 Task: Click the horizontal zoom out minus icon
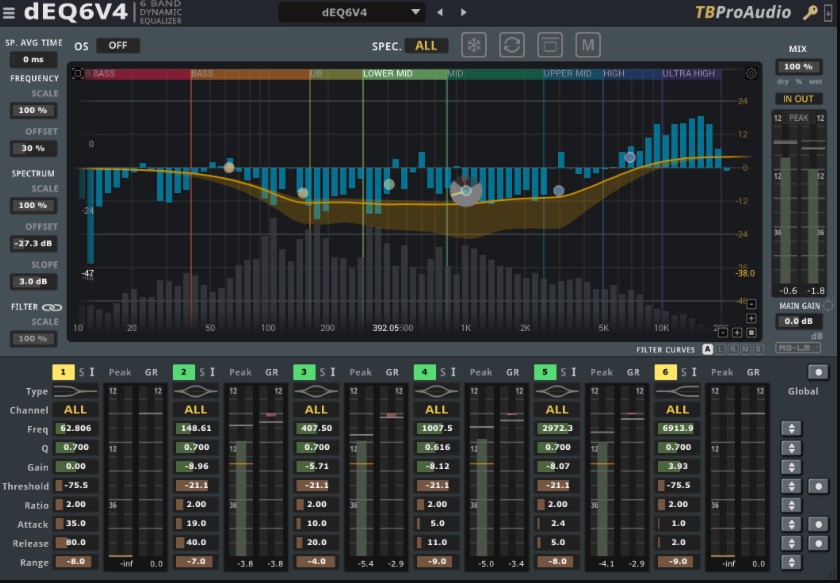pos(723,333)
